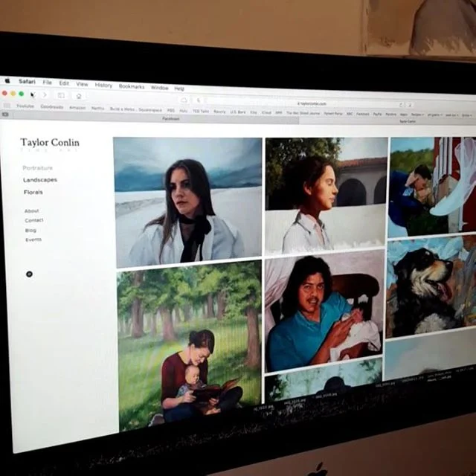Image resolution: width=476 pixels, height=476 pixels.
Task: Open the PBS bookmark
Action: coord(171,111)
